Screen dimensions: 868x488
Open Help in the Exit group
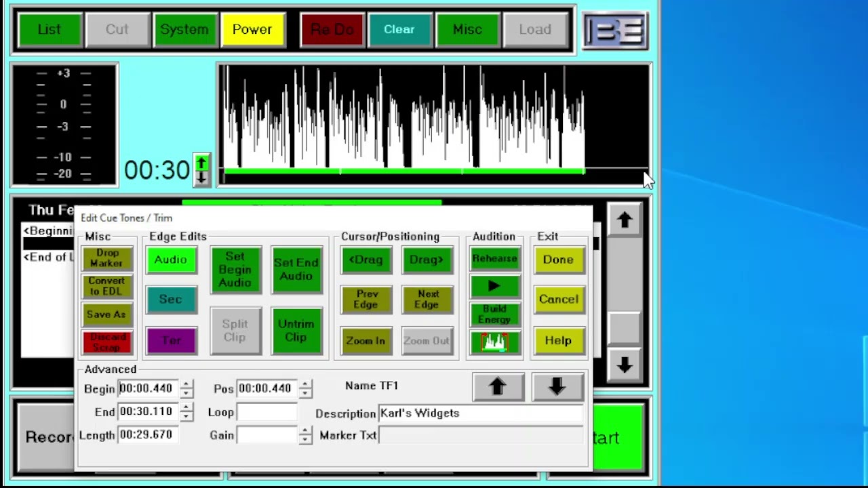(x=558, y=341)
